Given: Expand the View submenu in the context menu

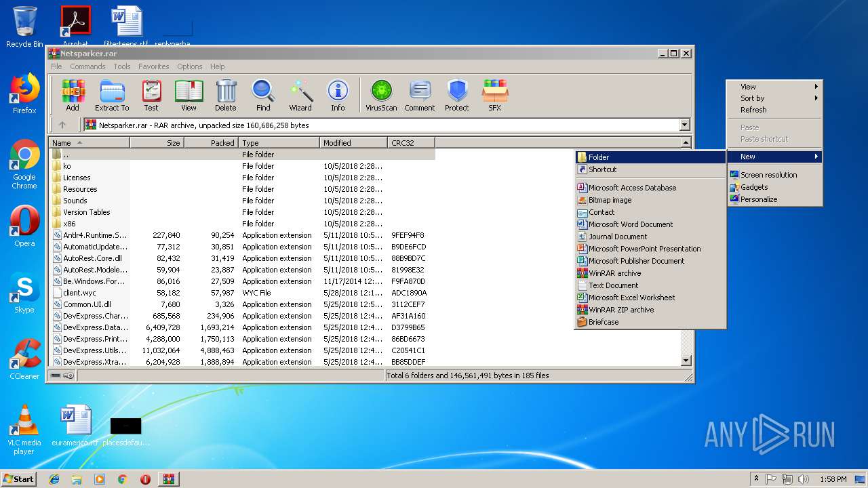Looking at the screenshot, I should tap(774, 87).
